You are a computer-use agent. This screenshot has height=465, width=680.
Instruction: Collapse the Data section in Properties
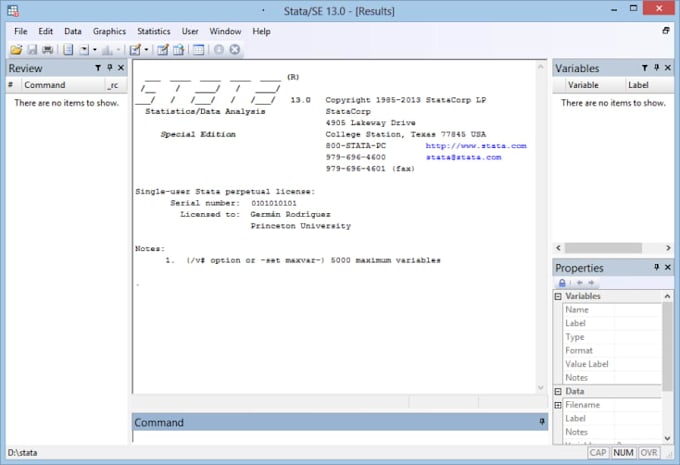[558, 391]
